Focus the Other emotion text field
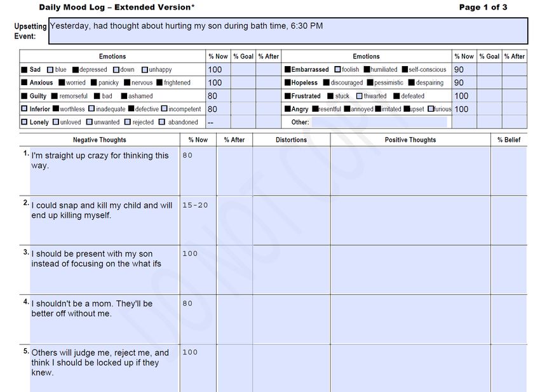The width and height of the screenshot is (540, 392). coord(379,122)
